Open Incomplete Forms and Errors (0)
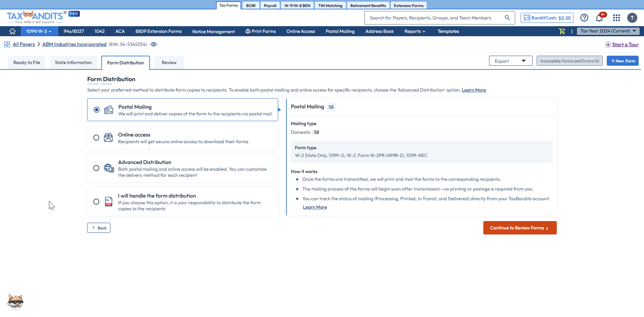The height and width of the screenshot is (317, 644). pyautogui.click(x=570, y=61)
